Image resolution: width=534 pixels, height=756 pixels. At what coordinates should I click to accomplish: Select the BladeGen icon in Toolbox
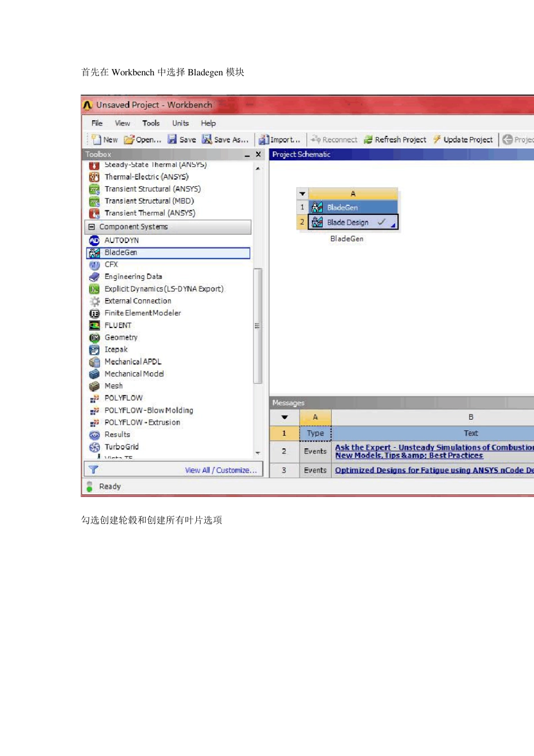coord(94,253)
